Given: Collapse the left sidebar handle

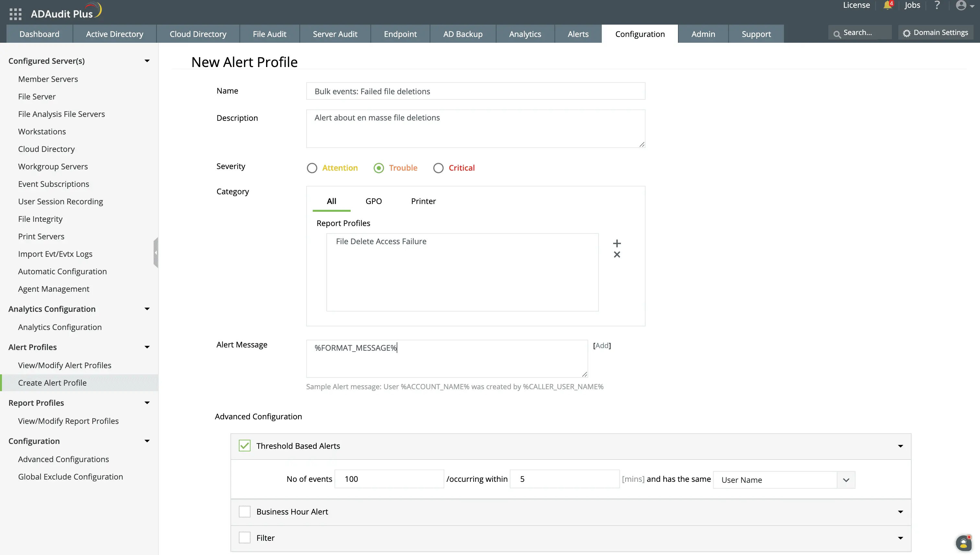Looking at the screenshot, I should [x=156, y=252].
